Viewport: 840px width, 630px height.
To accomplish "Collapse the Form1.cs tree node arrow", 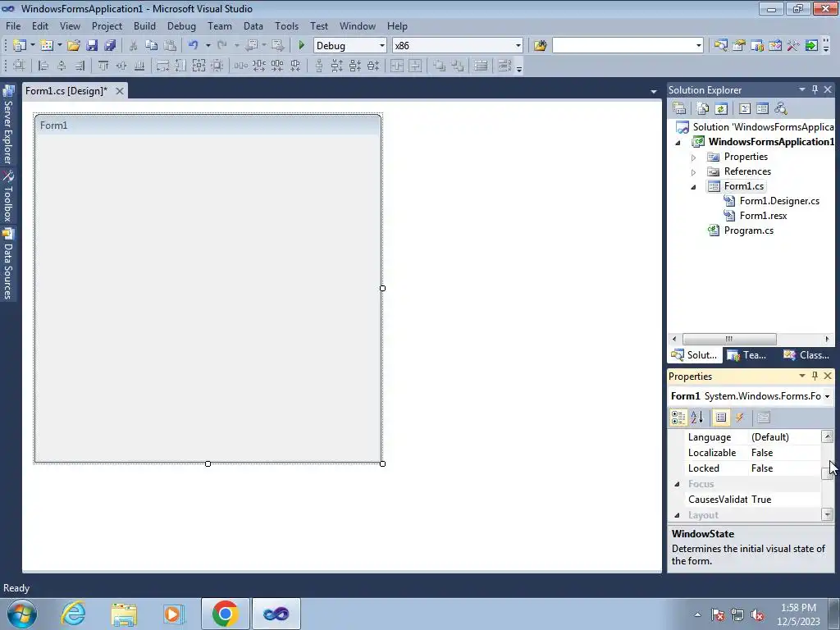I will pos(693,187).
